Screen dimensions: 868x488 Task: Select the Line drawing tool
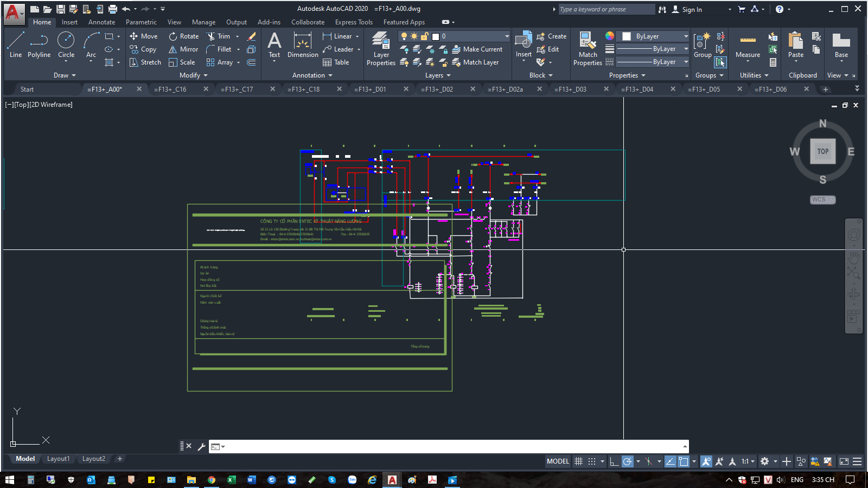pos(16,44)
